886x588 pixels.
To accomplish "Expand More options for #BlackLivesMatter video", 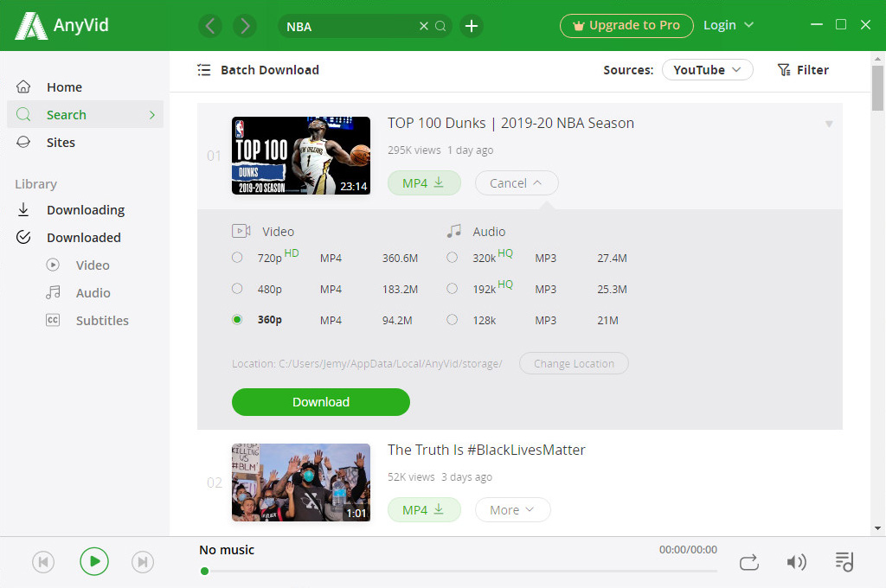I will [512, 510].
